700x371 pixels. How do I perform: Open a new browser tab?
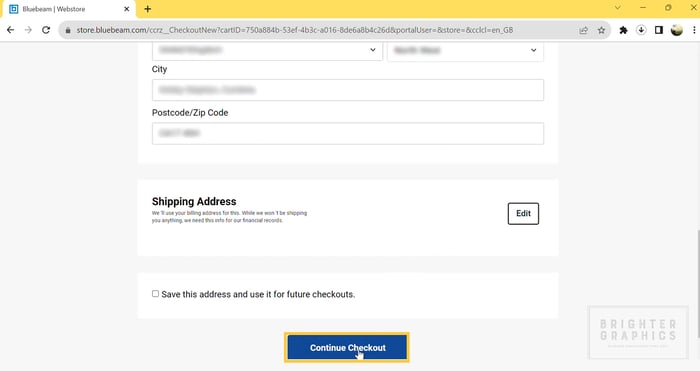148,9
